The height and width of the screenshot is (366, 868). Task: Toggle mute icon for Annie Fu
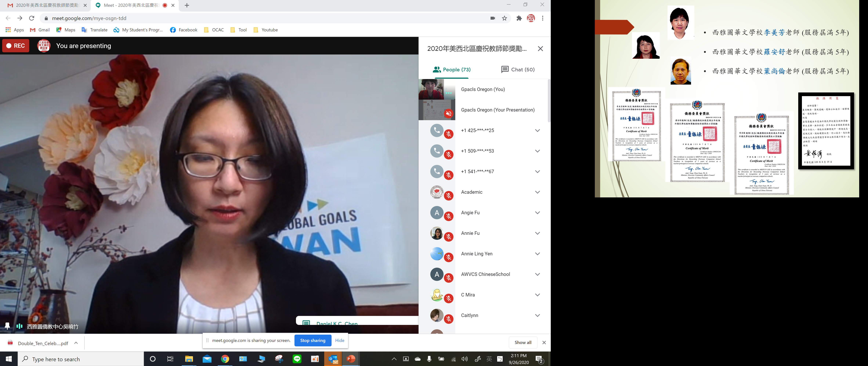coord(449,237)
